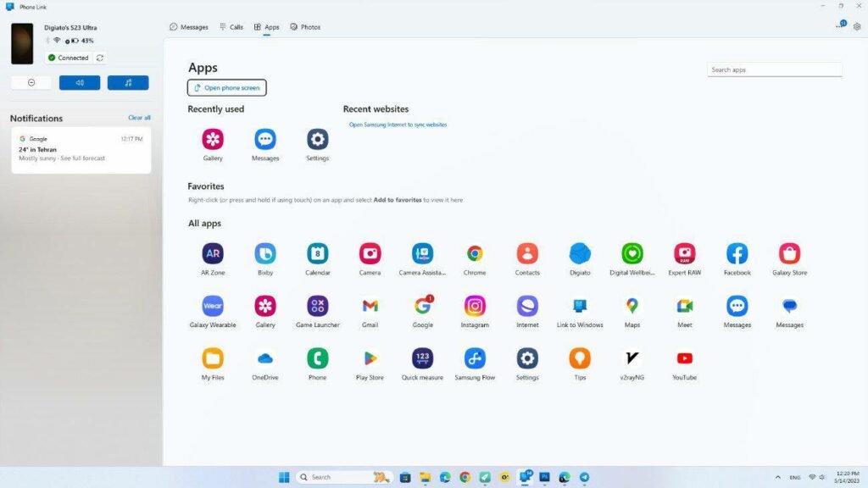Open the Contacts app
868x488 pixels.
[x=527, y=253]
